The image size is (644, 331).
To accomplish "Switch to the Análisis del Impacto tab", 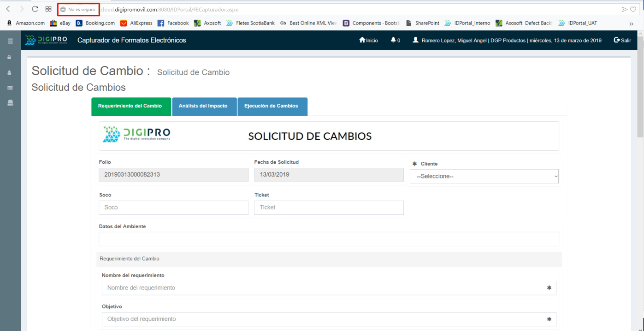I will tap(203, 106).
